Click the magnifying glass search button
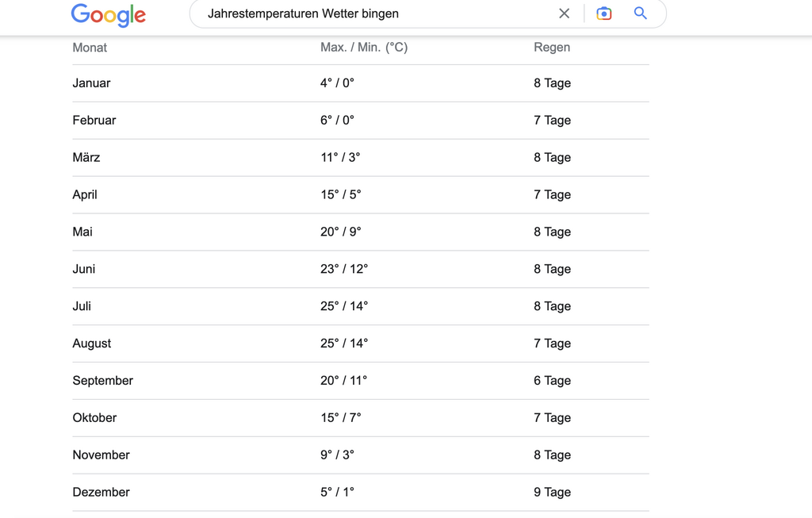 [x=640, y=13]
